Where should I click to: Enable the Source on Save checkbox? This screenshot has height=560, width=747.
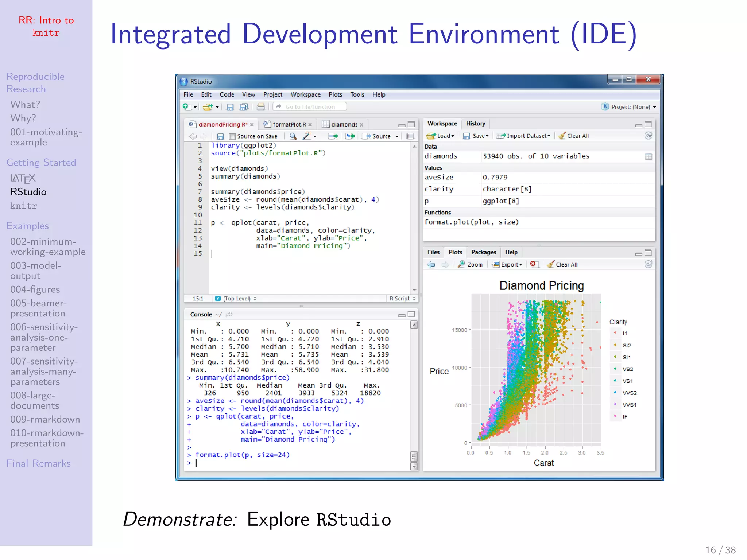coord(232,136)
